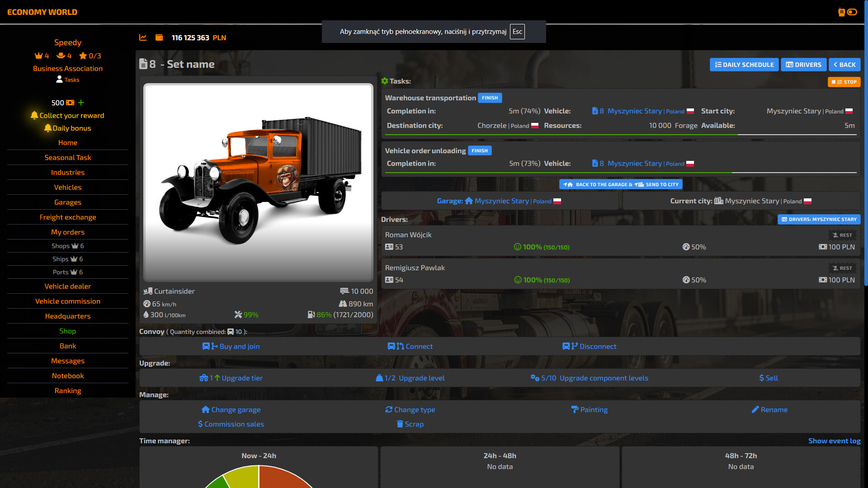
Task: Open the Painting option
Action: click(x=589, y=410)
